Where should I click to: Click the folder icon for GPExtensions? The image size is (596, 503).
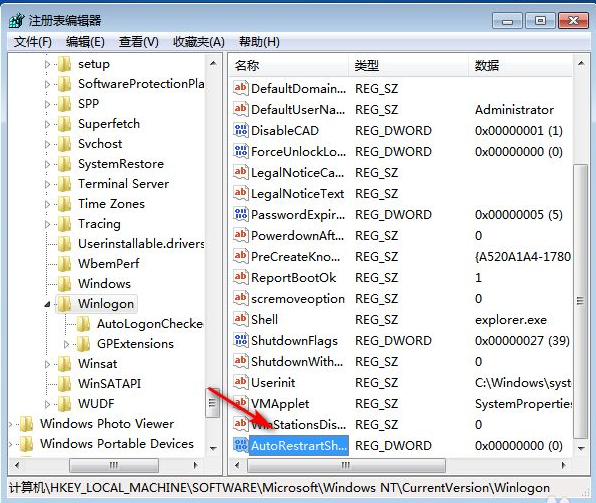coord(83,344)
